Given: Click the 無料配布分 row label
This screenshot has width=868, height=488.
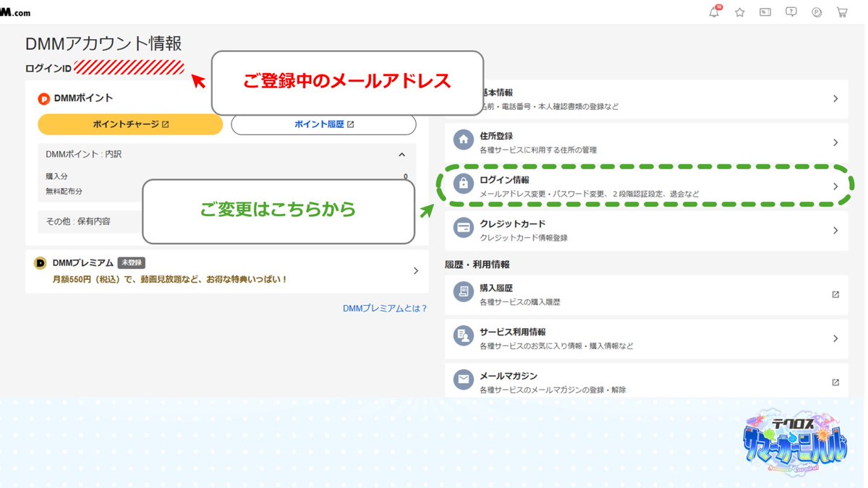Looking at the screenshot, I should 64,192.
